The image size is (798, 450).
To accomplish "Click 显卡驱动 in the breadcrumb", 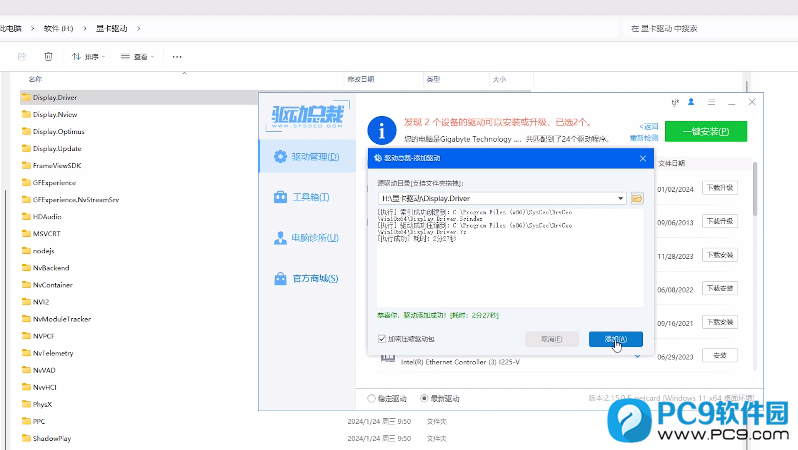I will pyautogui.click(x=111, y=29).
